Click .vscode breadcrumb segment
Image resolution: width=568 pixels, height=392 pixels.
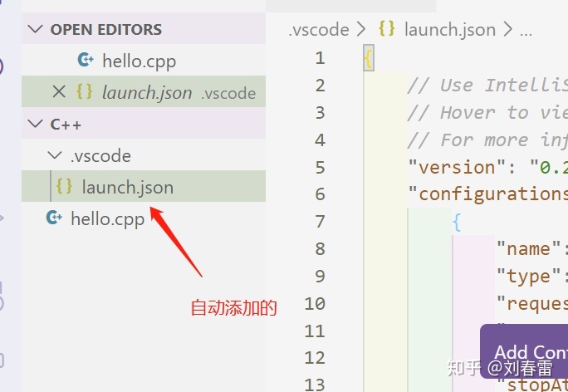(319, 30)
